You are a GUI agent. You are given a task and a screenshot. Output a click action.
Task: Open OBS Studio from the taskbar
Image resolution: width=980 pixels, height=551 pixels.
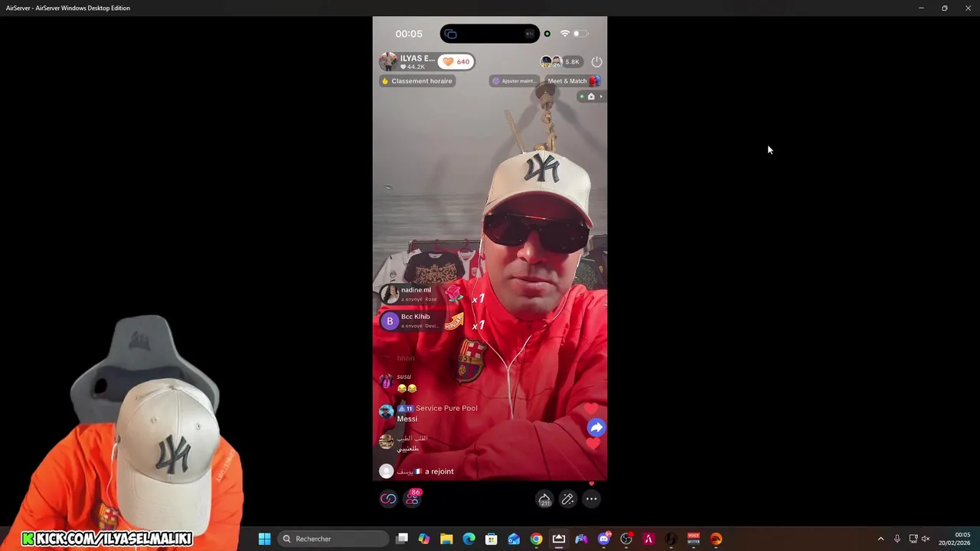point(626,539)
